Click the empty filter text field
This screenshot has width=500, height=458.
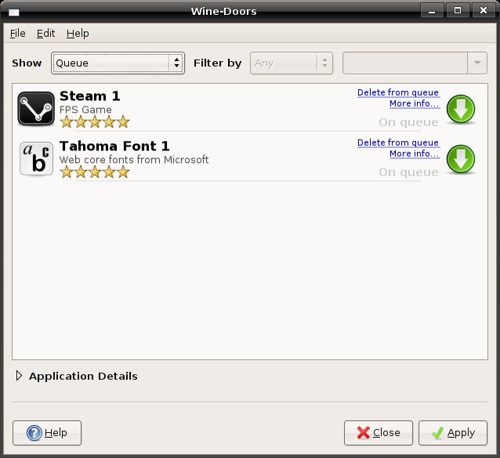point(405,63)
